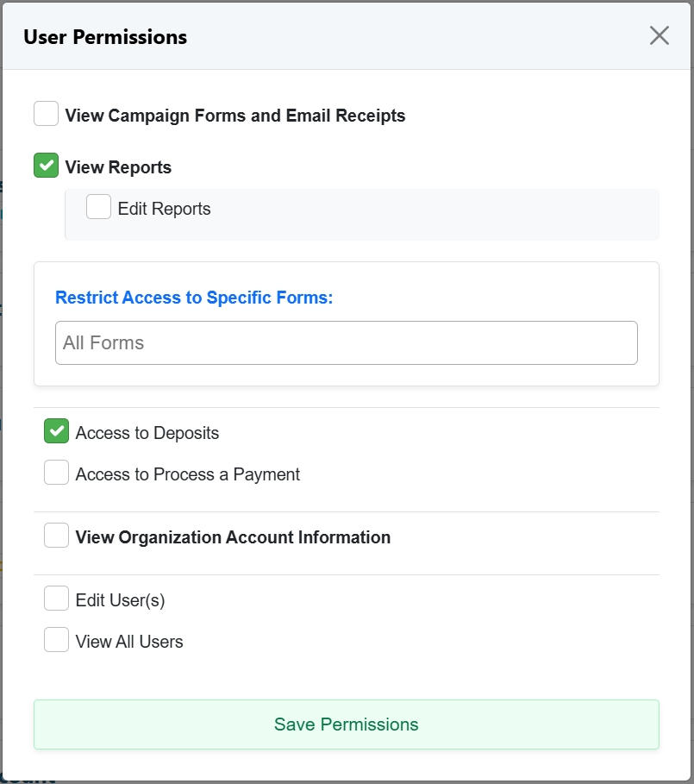Disable the Access to Deposits checkbox

coord(56,431)
